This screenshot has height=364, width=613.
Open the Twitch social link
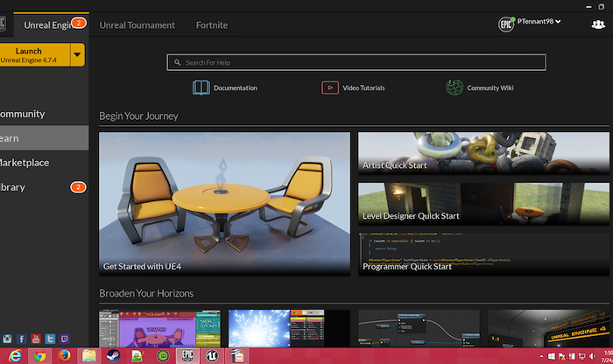[x=65, y=339]
